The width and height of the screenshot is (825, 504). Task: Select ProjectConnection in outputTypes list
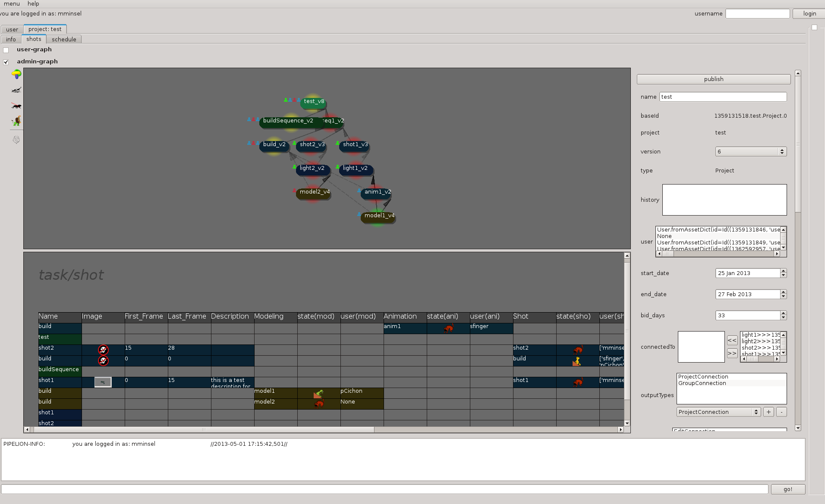731,377
